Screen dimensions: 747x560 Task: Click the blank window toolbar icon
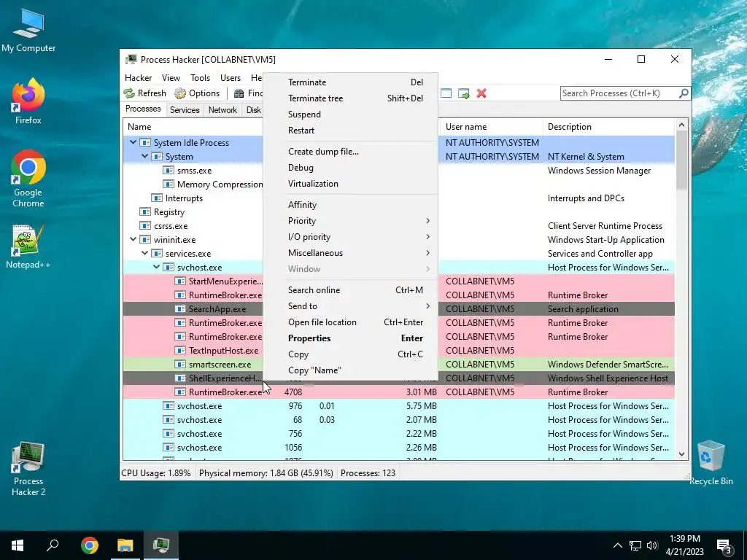point(446,93)
